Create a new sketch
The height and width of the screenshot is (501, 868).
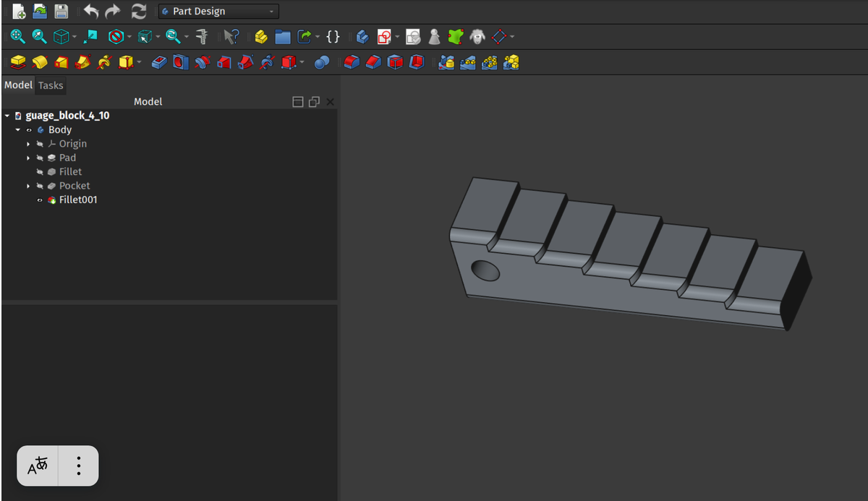click(384, 36)
